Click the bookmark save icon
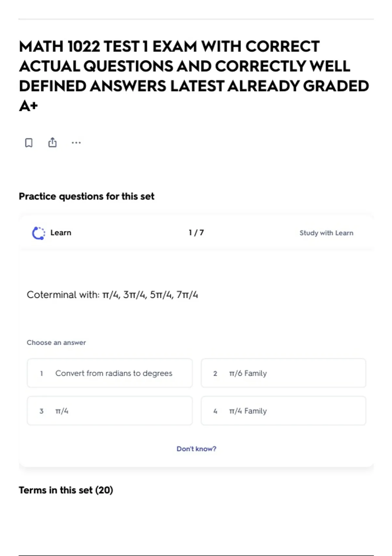This screenshot has width=392, height=556. click(x=29, y=143)
